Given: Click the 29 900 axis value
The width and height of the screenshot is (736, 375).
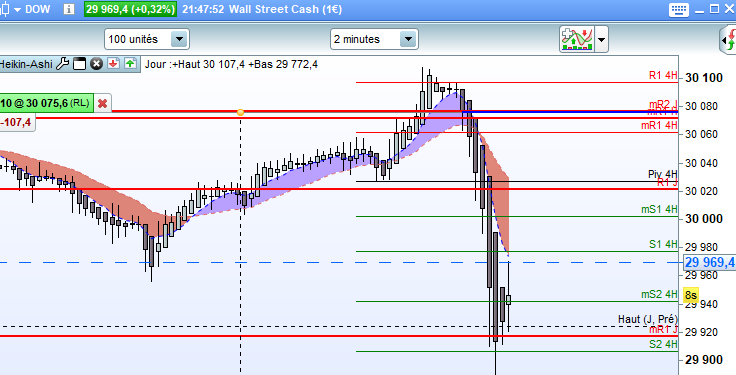Looking at the screenshot, I should 704,360.
